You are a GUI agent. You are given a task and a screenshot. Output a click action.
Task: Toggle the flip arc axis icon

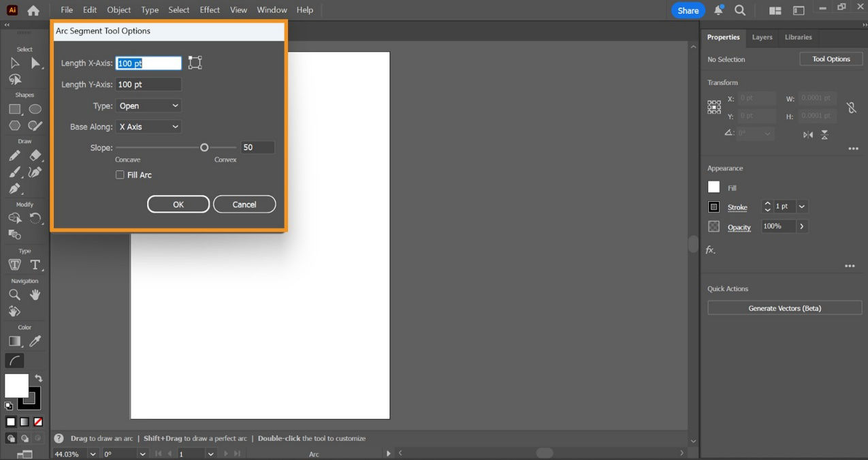(195, 62)
